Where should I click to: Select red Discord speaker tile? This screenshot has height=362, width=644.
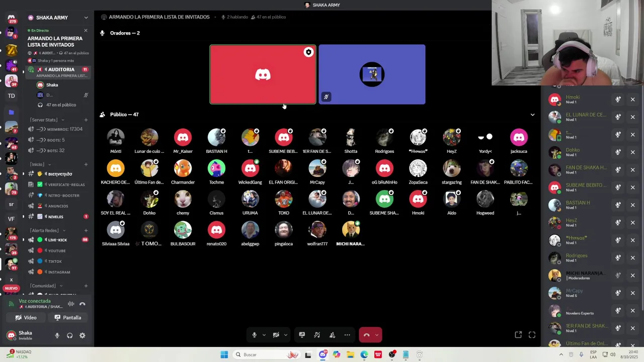coord(263,74)
